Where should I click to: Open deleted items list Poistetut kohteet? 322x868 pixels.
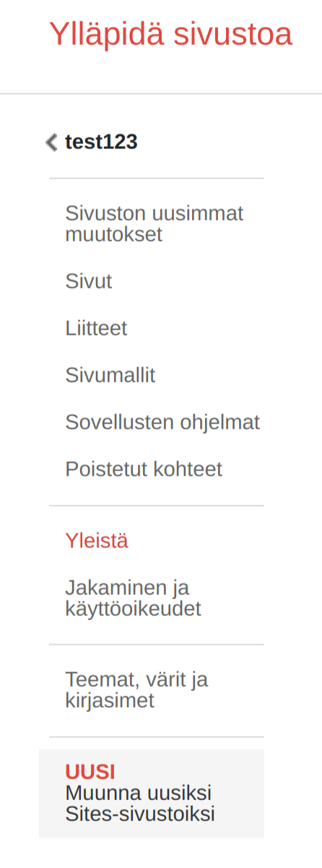point(144,469)
